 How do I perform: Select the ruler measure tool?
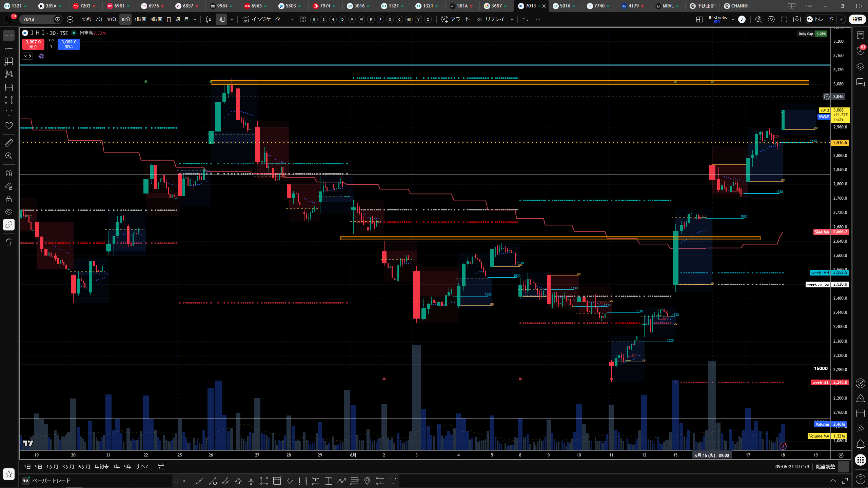(9, 143)
